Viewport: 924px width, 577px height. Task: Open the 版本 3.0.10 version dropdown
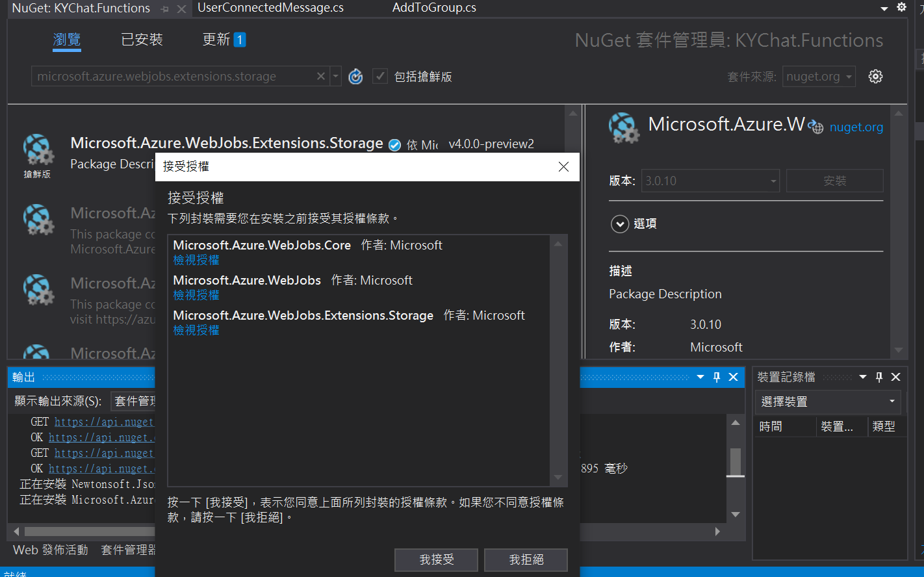tap(710, 181)
